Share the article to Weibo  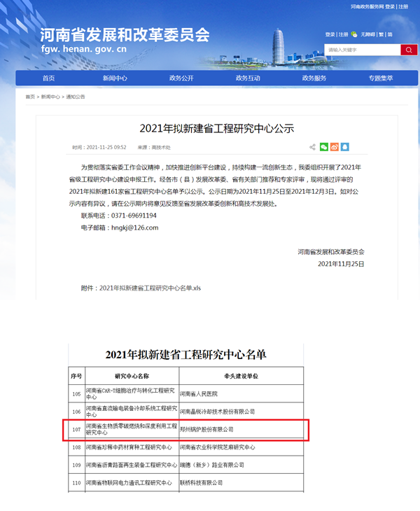334,147
